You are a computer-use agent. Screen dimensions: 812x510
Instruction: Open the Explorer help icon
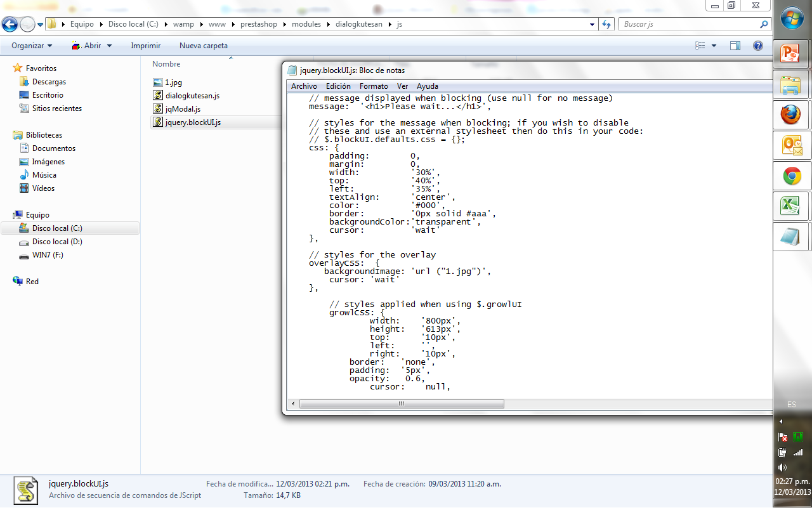pyautogui.click(x=757, y=46)
